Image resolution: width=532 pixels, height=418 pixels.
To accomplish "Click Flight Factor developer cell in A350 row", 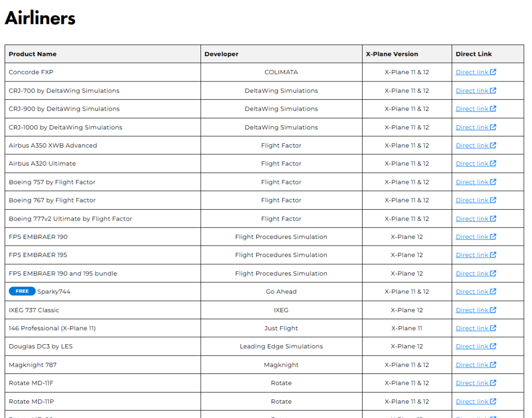I will tap(281, 145).
